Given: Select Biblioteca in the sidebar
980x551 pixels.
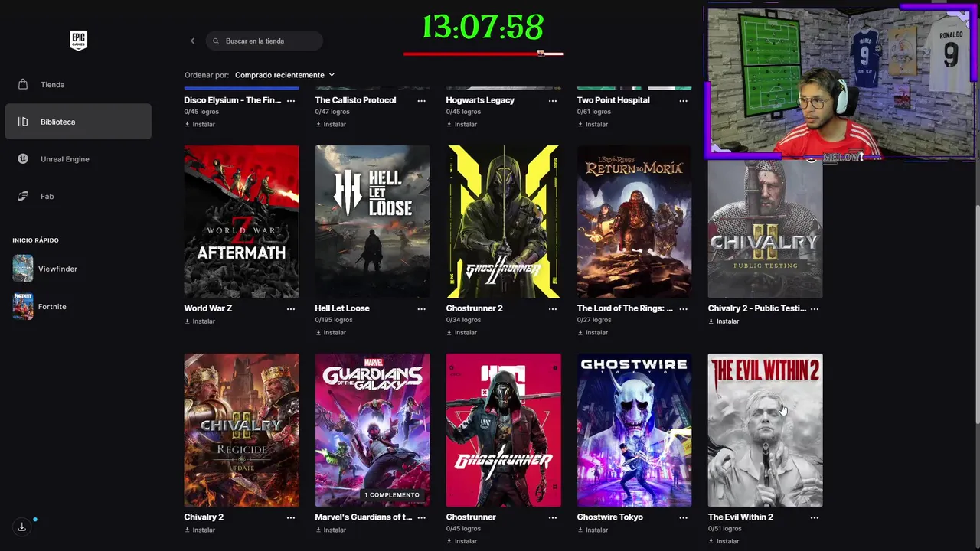Looking at the screenshot, I should tap(78, 122).
